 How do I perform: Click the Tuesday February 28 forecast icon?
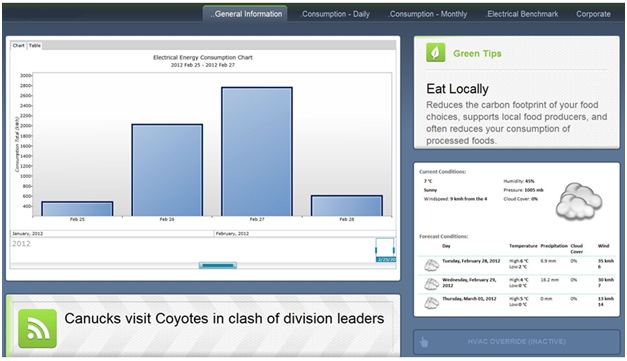(431, 264)
